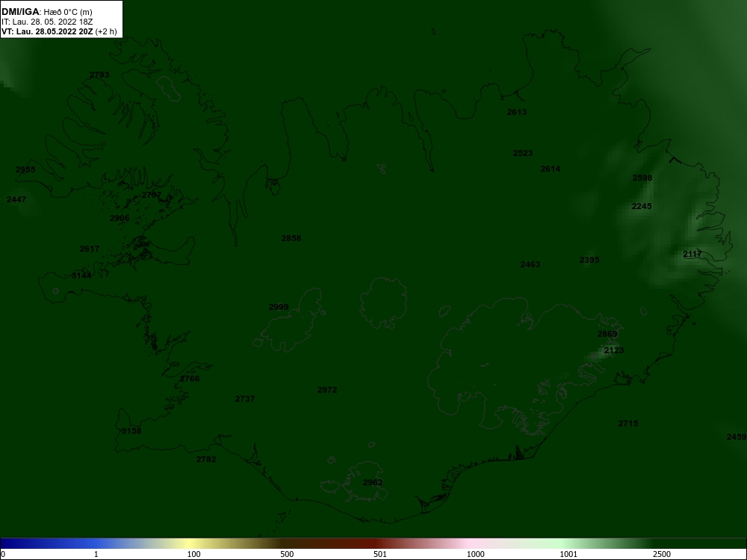Click the value 3158 on the map

(131, 431)
